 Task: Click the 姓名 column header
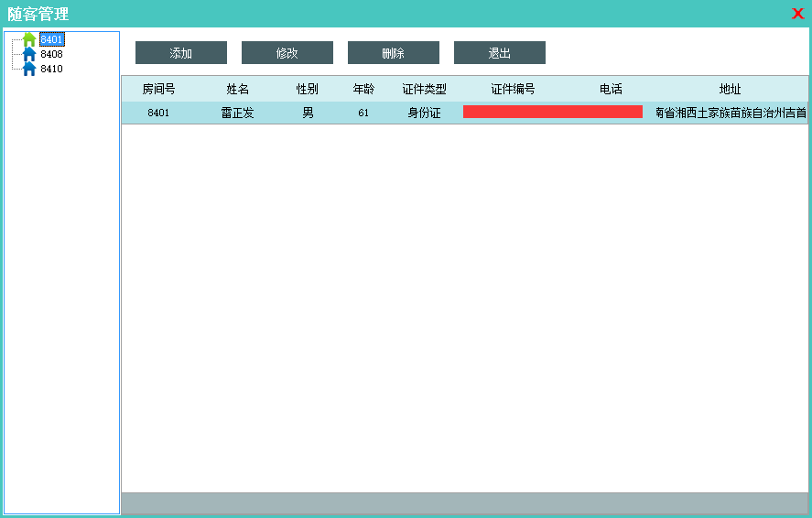click(237, 89)
